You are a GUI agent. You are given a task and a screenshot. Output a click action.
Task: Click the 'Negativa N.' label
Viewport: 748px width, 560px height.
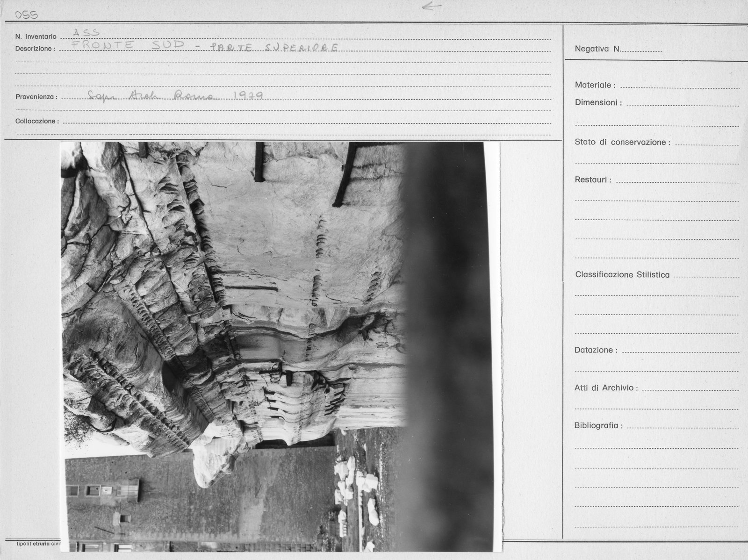[x=598, y=49]
